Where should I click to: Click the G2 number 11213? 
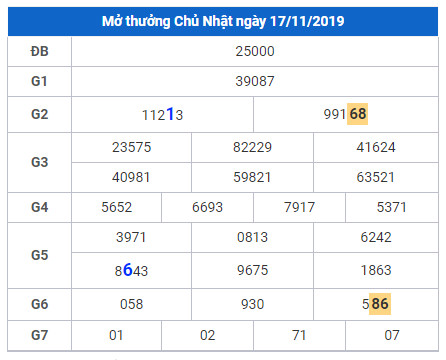click(162, 114)
